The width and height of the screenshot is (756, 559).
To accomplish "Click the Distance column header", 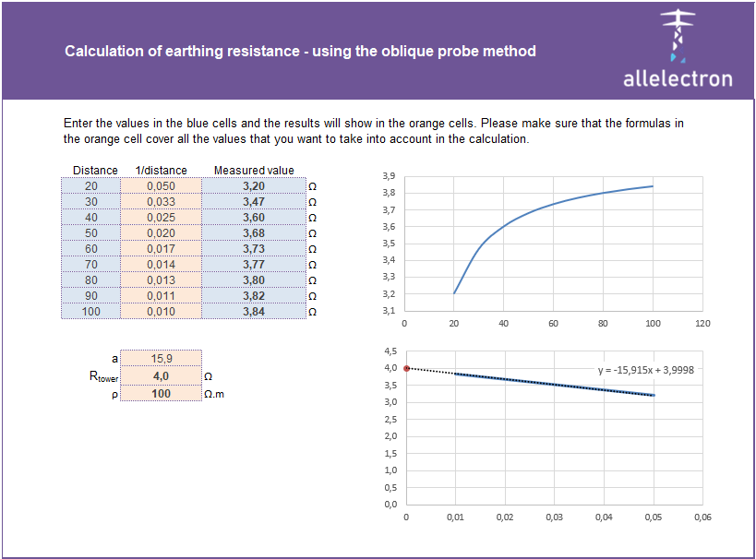I will tap(95, 171).
